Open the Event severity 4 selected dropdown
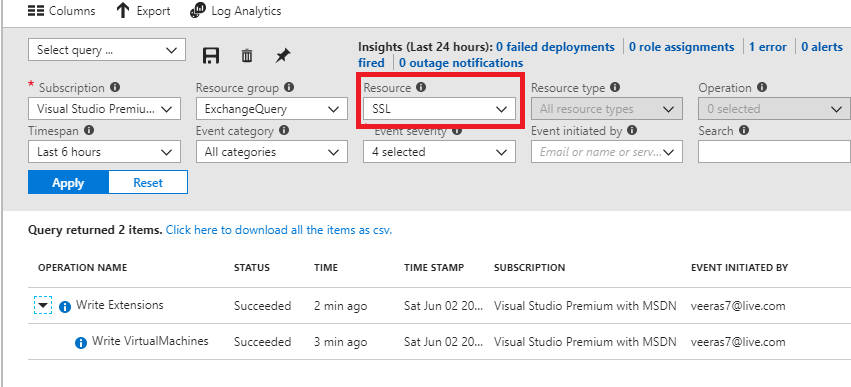 [x=439, y=152]
